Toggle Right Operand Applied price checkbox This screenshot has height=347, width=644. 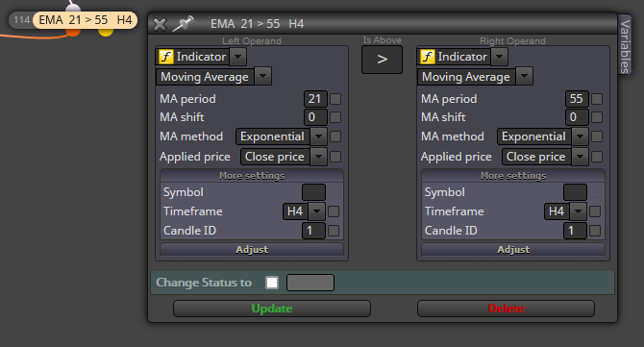pyautogui.click(x=597, y=157)
